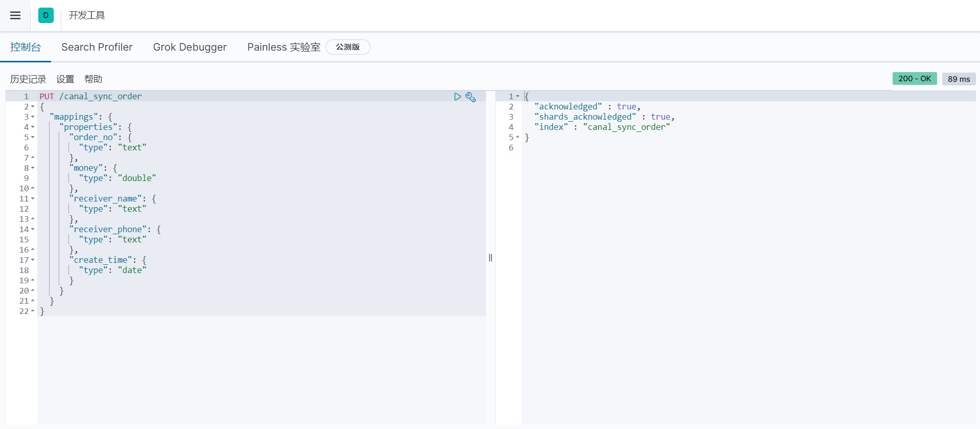The image size is (980, 429).
Task: Fold the "properties" block at line 4
Action: coord(33,127)
